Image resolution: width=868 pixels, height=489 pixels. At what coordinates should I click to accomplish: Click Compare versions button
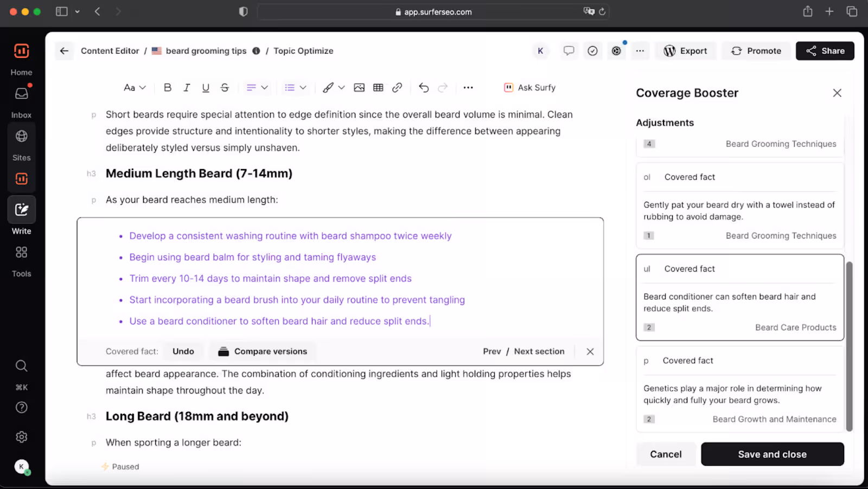tap(263, 351)
